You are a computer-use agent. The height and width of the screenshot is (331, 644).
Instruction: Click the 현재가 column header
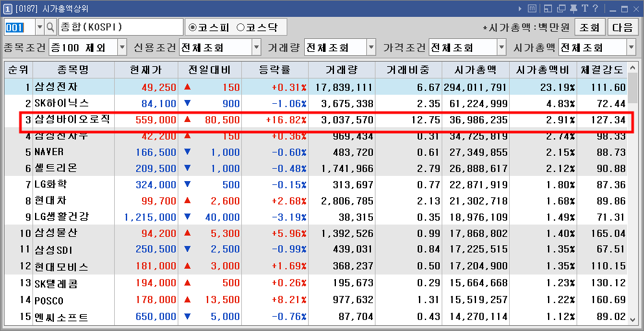point(146,70)
